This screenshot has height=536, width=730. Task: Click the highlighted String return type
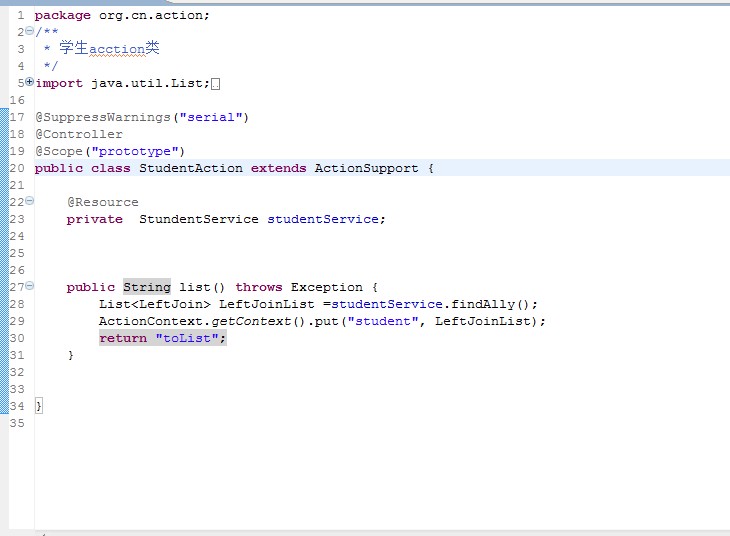[x=147, y=287]
